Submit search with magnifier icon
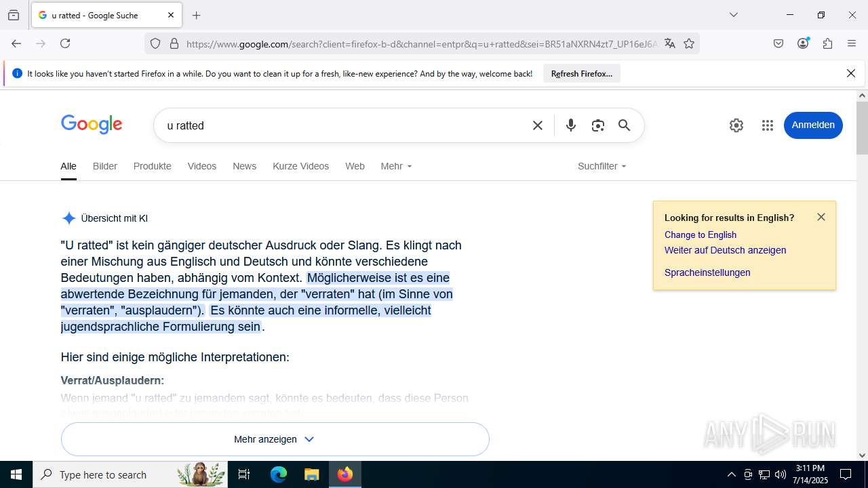Image resolution: width=868 pixels, height=488 pixels. pos(625,125)
